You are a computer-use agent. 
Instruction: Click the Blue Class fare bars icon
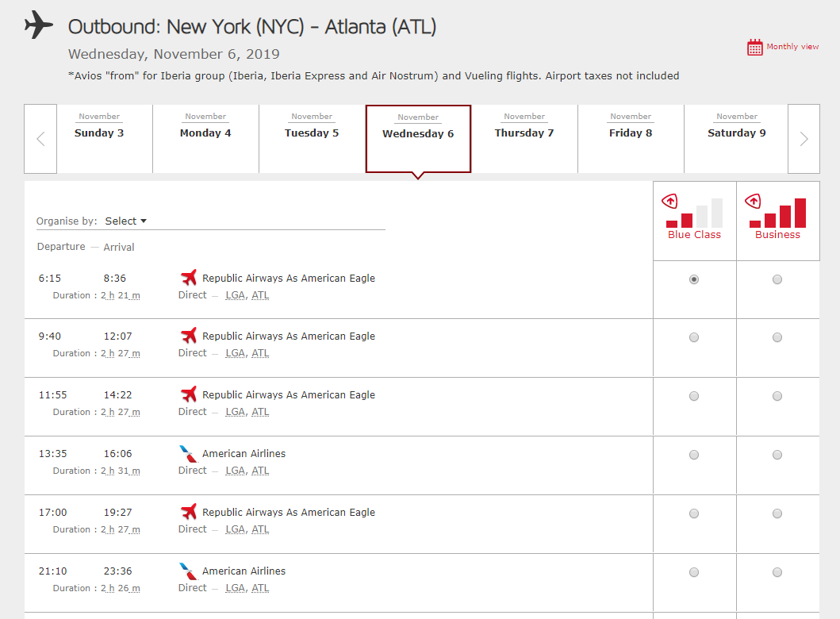coord(694,212)
